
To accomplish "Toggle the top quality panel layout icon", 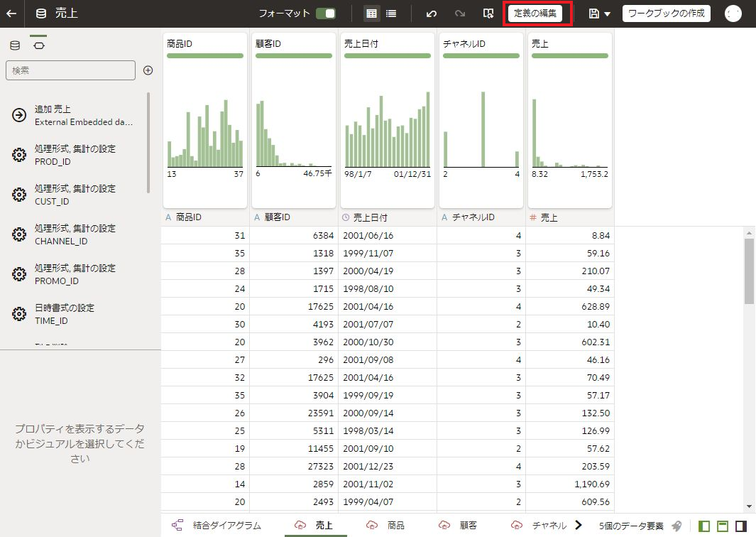I will tap(722, 526).
